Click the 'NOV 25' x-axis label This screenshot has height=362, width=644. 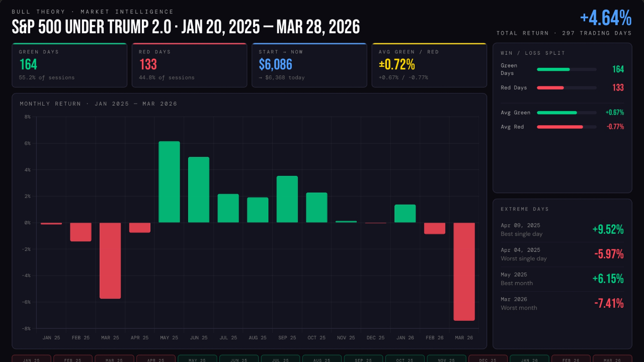coord(346,338)
